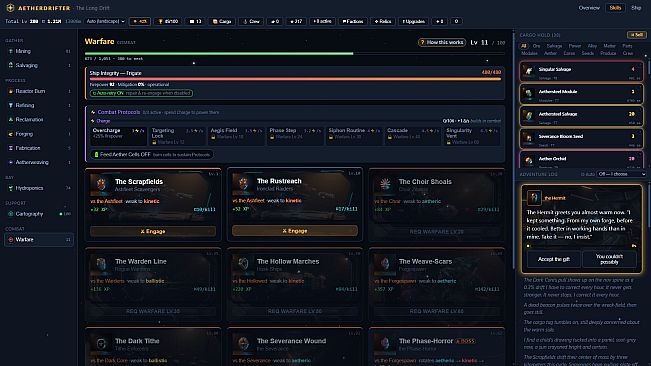
Task: Toggle the Auto-retry ON switch
Action: point(141,93)
